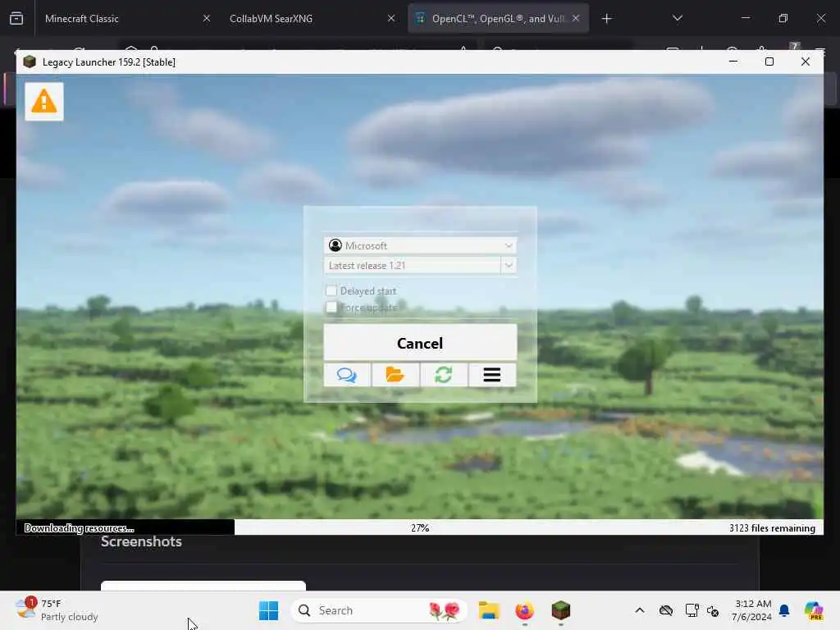The height and width of the screenshot is (630, 840).
Task: Click the 3123 files remaining text
Action: point(772,527)
